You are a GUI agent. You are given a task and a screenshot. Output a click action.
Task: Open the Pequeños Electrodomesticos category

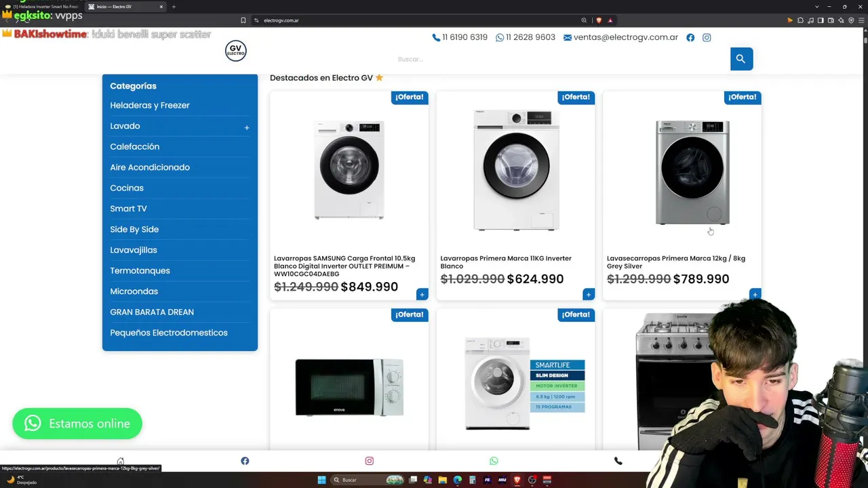(169, 333)
